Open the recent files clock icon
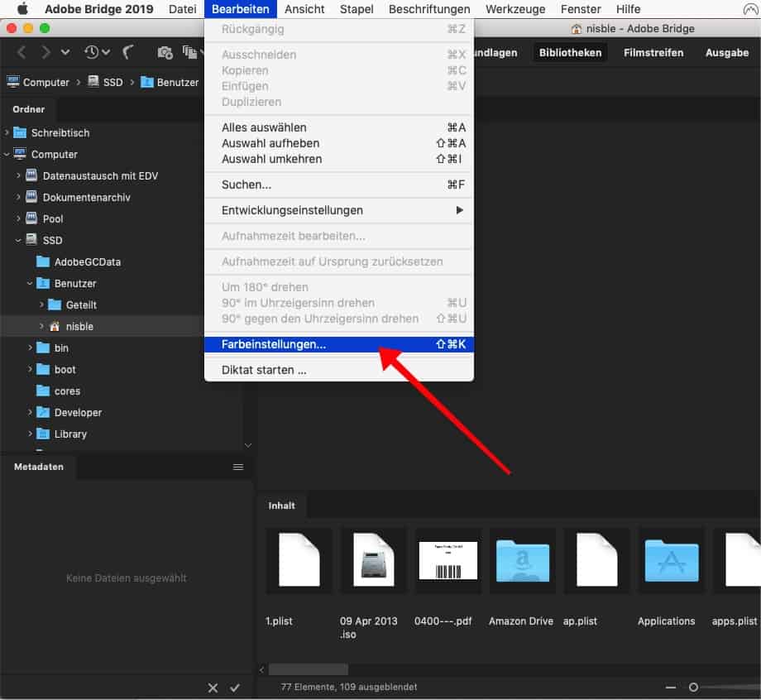Viewport: 761px width, 700px height. click(91, 52)
